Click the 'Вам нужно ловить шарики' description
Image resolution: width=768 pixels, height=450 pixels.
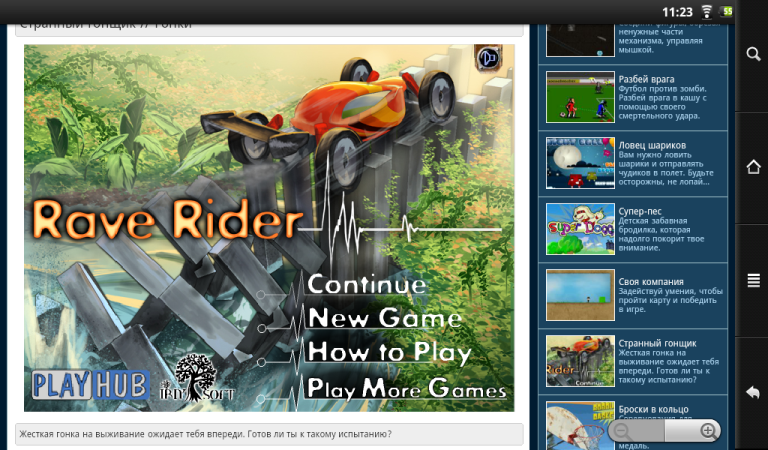pos(666,168)
